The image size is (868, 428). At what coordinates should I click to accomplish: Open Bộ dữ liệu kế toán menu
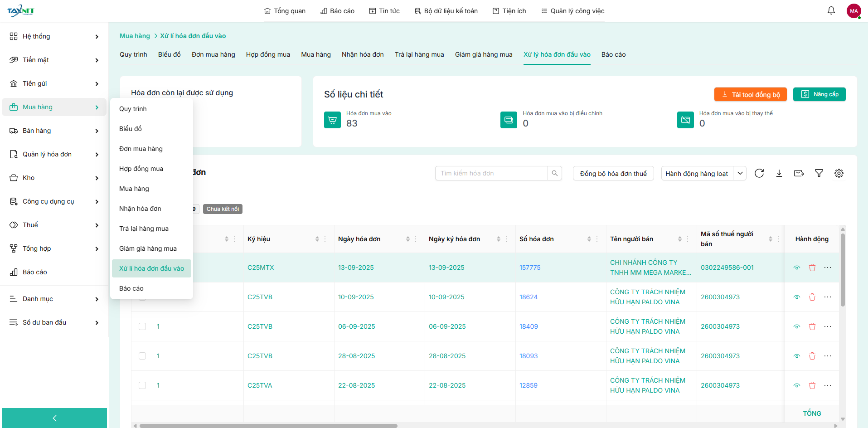[446, 11]
